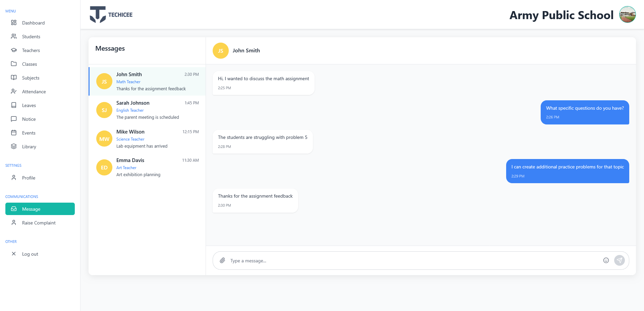Open the Library section
This screenshot has height=311, width=644.
pyautogui.click(x=29, y=146)
